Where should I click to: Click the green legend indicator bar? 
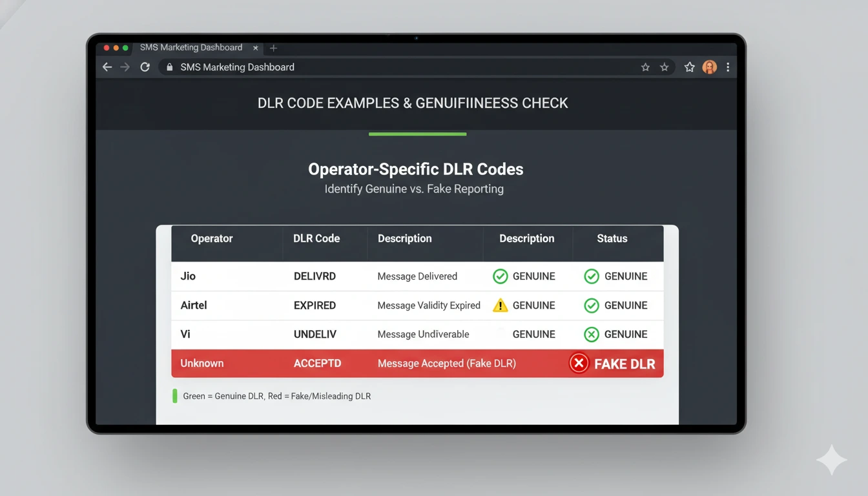pyautogui.click(x=174, y=395)
